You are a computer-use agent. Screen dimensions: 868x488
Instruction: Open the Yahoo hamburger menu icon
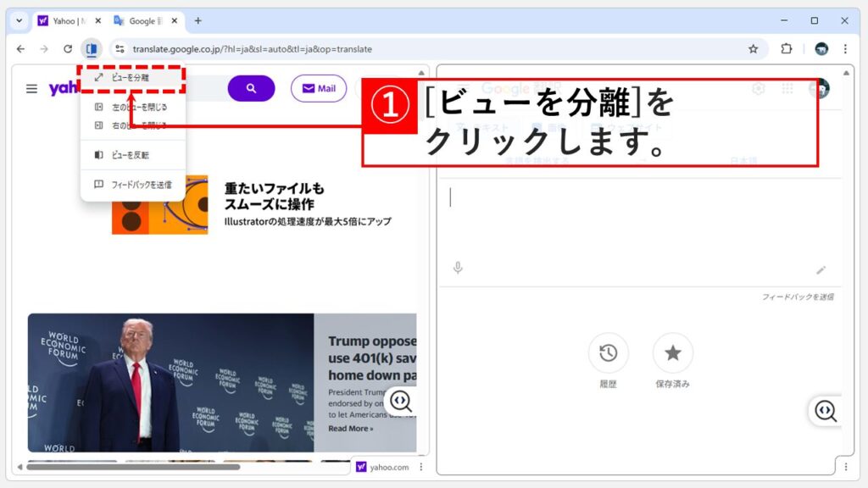click(31, 88)
